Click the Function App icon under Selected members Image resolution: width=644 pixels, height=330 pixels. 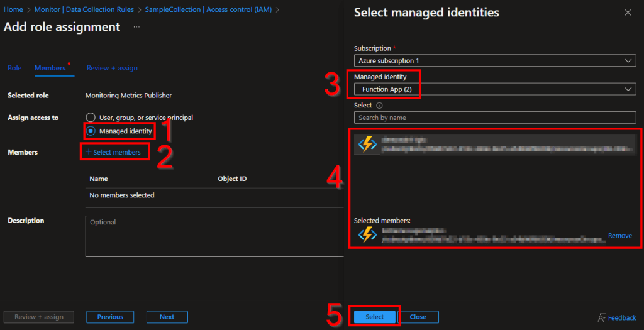pyautogui.click(x=367, y=235)
